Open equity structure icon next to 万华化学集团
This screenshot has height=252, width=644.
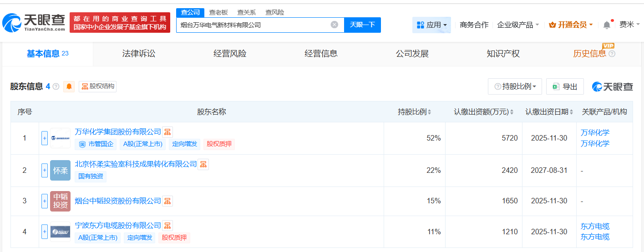167,132
